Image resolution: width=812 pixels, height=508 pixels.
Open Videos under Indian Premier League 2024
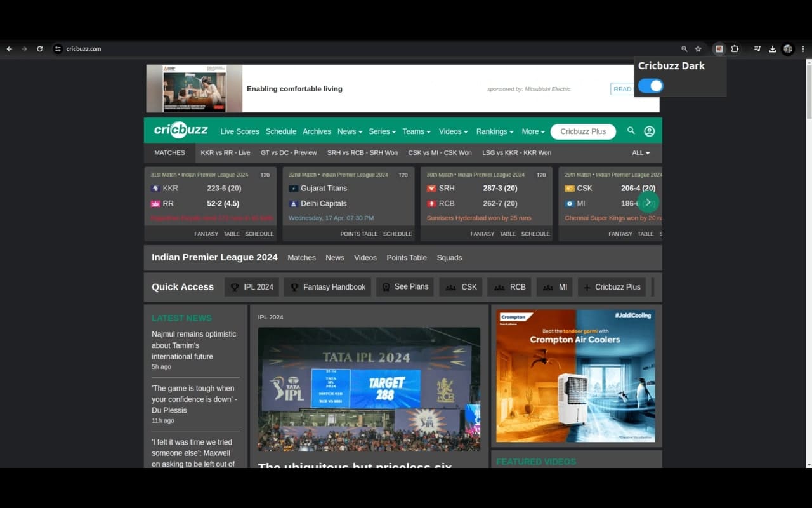point(365,258)
